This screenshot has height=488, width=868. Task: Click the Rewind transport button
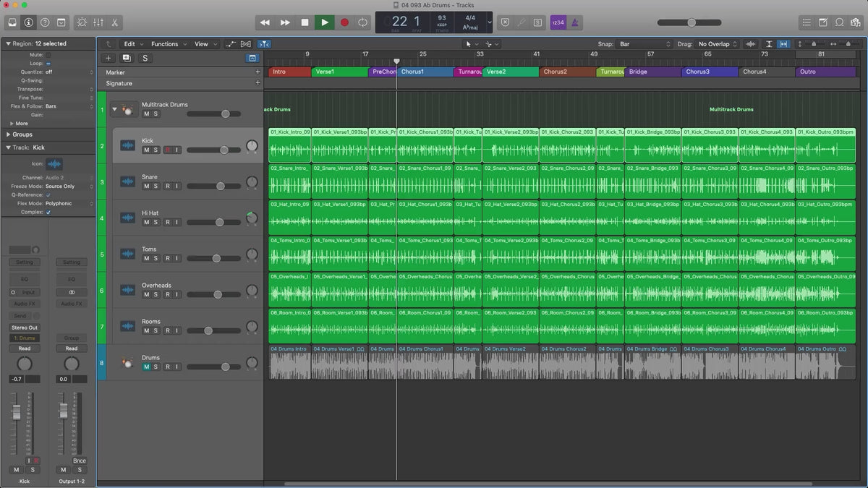point(265,22)
